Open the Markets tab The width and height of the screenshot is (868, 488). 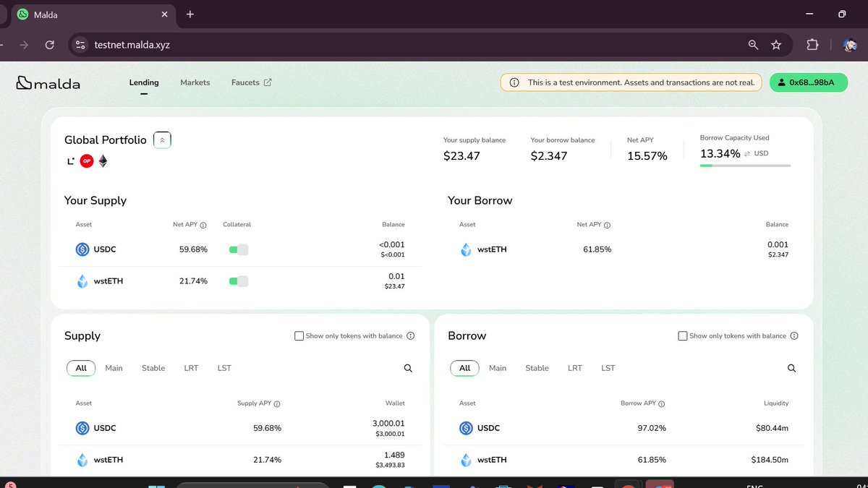[195, 82]
